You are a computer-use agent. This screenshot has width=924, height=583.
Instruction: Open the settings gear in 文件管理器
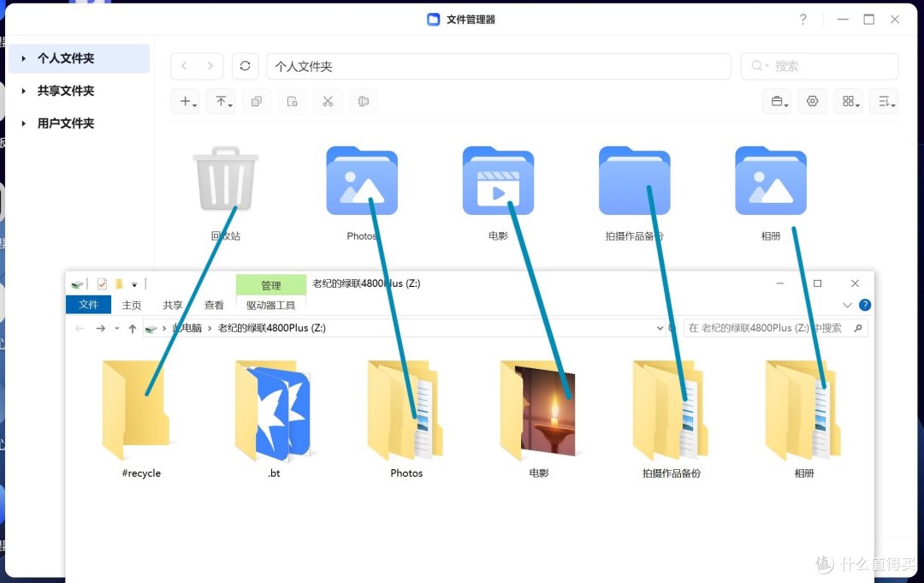coord(813,101)
